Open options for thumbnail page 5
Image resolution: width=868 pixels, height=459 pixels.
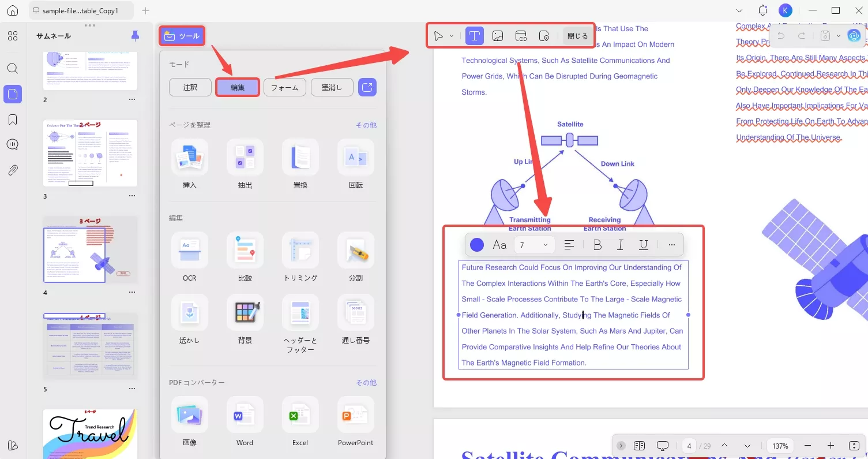(132, 389)
